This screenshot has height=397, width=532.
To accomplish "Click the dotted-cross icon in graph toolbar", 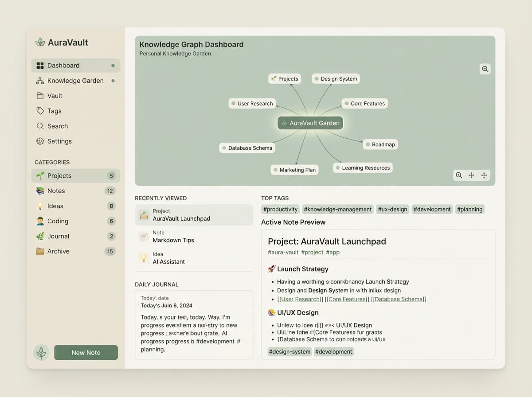I will [x=484, y=175].
